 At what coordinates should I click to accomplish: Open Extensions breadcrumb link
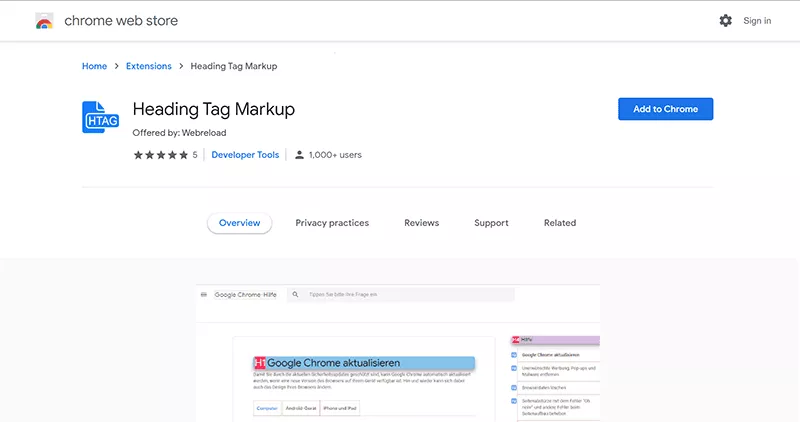(148, 66)
